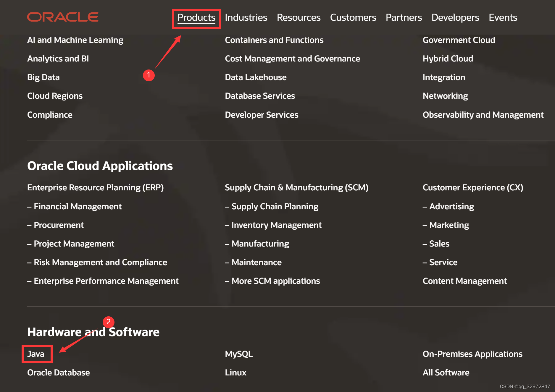
Task: Open Observability and Management
Action: coord(483,115)
